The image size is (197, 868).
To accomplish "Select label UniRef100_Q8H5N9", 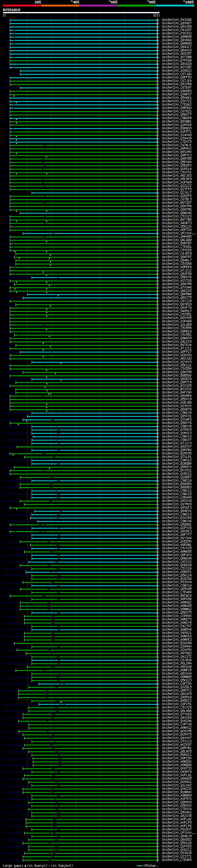I will (x=177, y=294).
